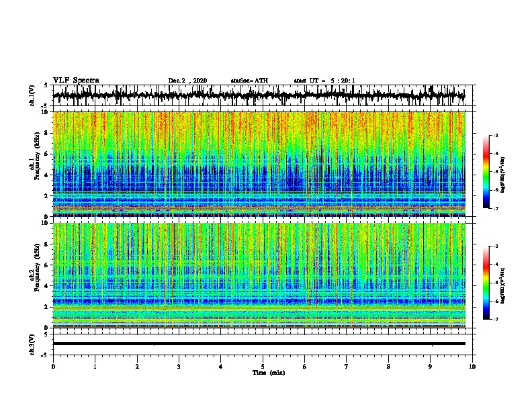Click the "10" tick on ch.2 frequency axis
This screenshot has width=532, height=411.
(46, 223)
